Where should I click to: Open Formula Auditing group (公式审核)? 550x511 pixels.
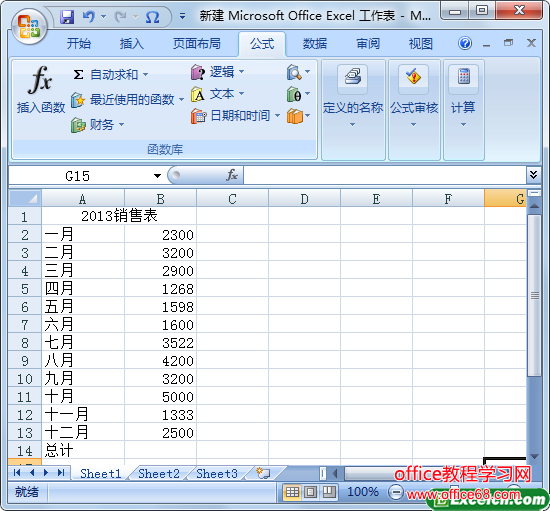(x=414, y=110)
